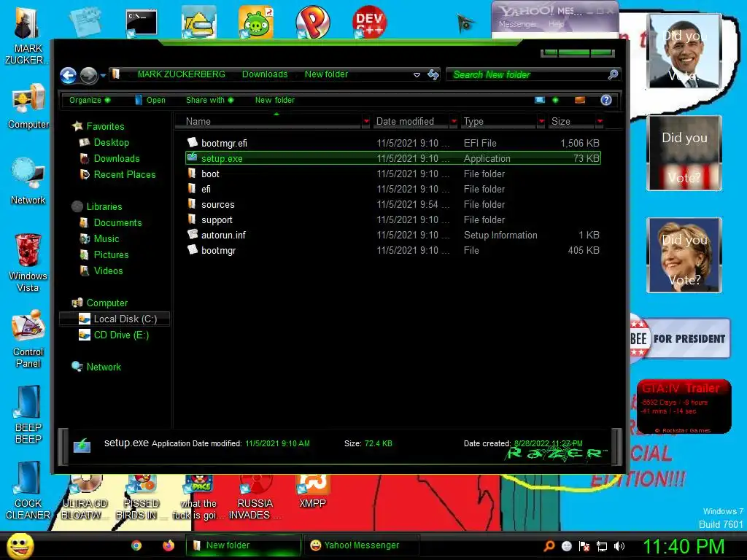
Task: Open the Videos library
Action: 101,271
